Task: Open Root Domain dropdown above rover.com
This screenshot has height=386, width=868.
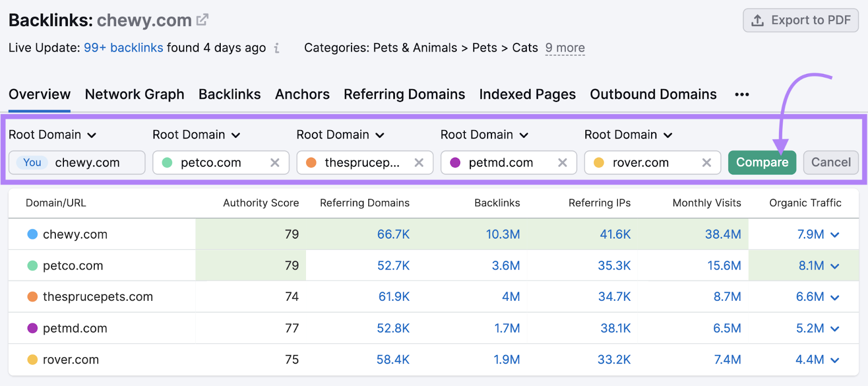Action: (628, 135)
